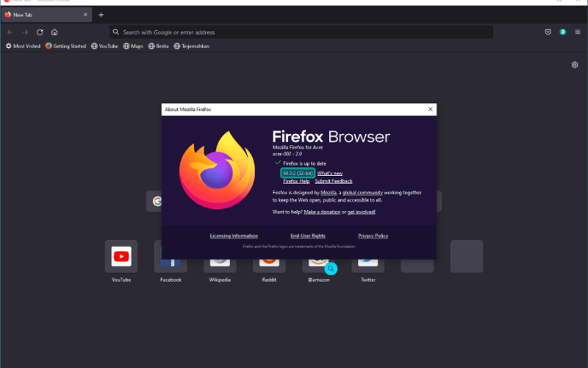
Task: Open the Wikipedia top site tile
Action: coord(220,265)
